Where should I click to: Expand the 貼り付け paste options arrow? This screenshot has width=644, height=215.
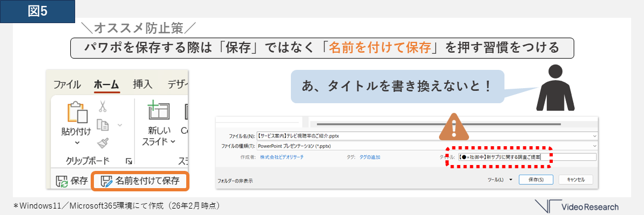pos(77,143)
